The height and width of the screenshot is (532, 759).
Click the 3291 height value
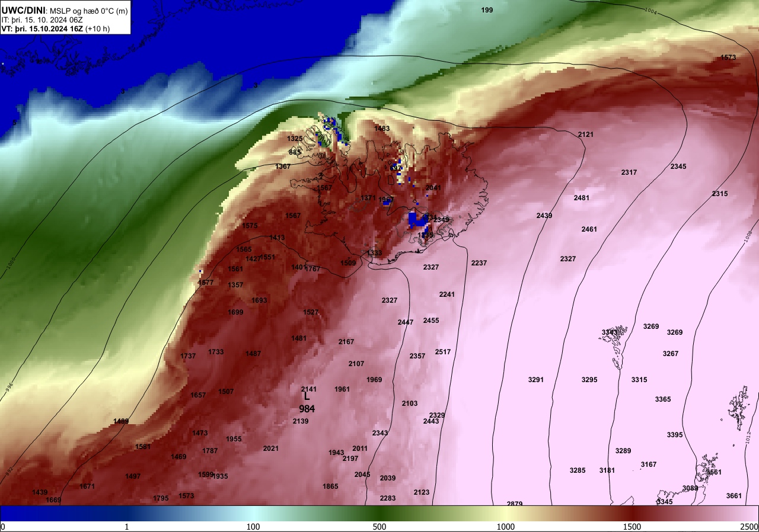[x=536, y=380]
